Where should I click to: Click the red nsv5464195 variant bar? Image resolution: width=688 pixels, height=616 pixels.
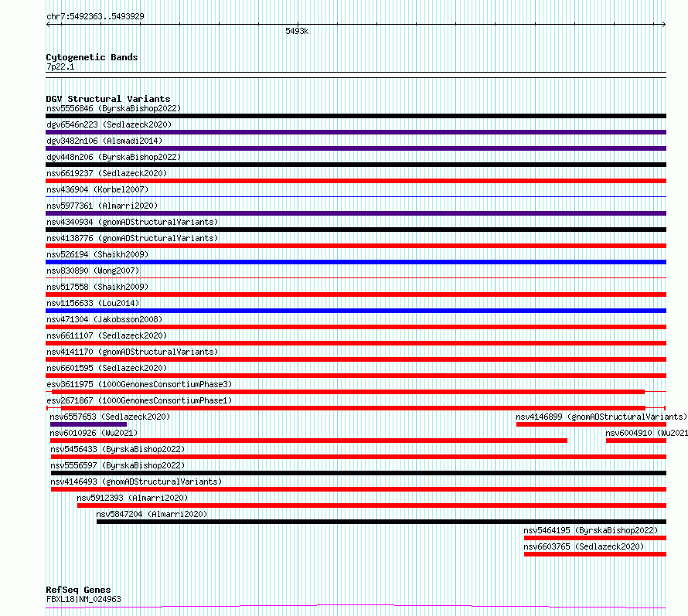pos(595,538)
